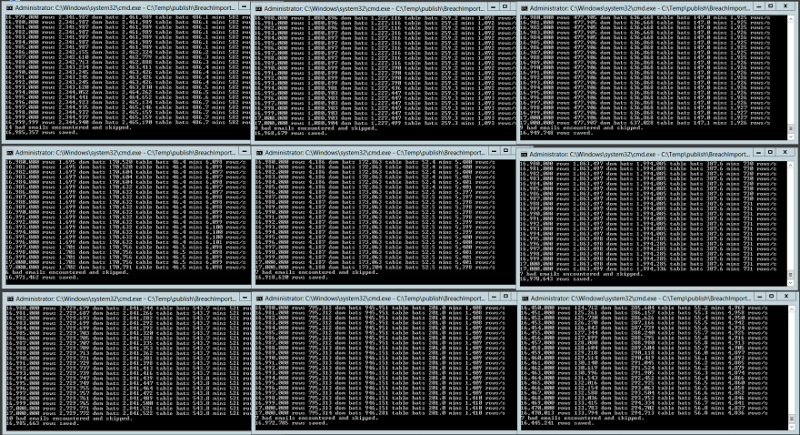Select the bottom-left window's title bar text

tap(126, 298)
